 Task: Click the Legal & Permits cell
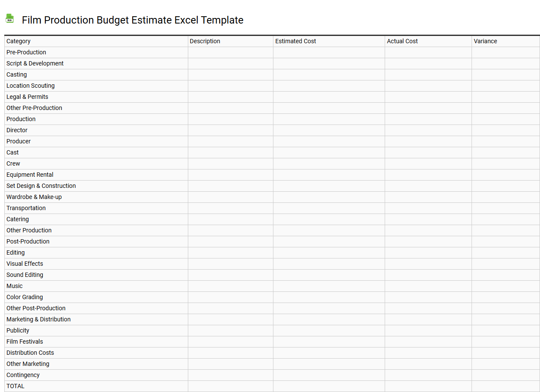tap(27, 97)
